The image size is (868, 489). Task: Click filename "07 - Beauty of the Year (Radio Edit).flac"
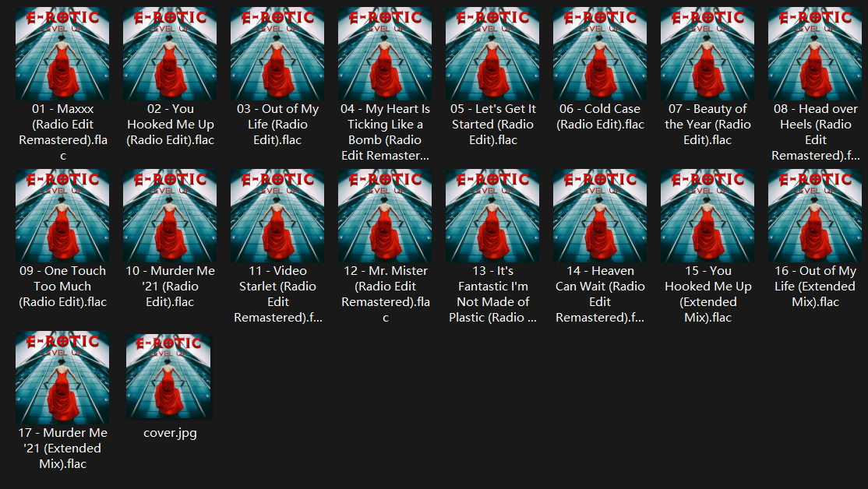pyautogui.click(x=707, y=125)
